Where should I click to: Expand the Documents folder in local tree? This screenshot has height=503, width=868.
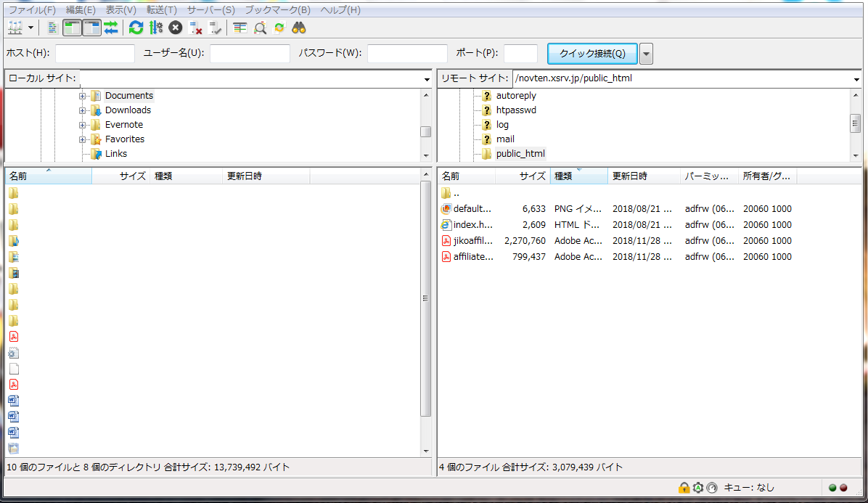click(x=83, y=96)
